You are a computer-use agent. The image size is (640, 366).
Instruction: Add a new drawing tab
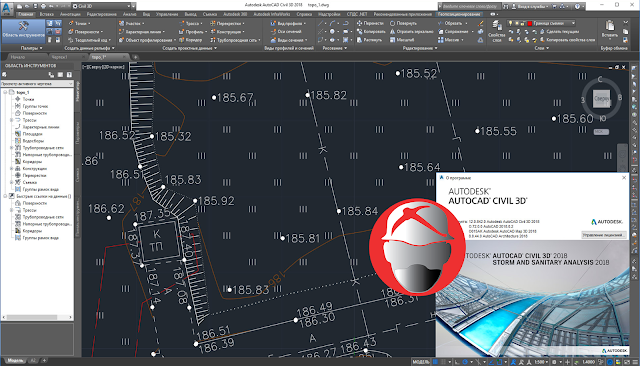click(136, 57)
